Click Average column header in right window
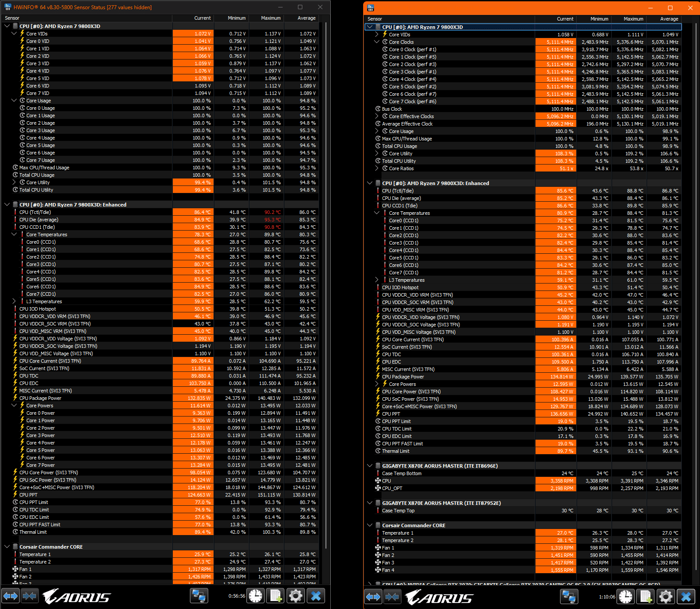The width and height of the screenshot is (700, 609). (x=664, y=19)
